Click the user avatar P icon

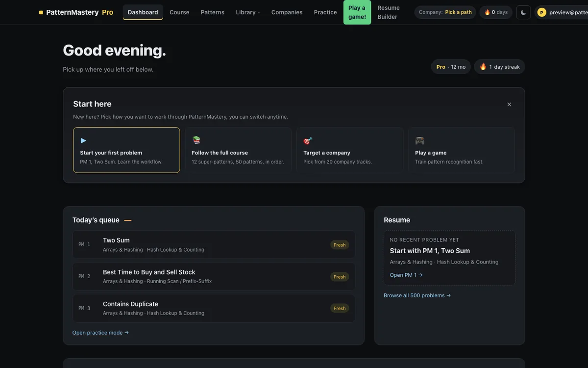[541, 12]
